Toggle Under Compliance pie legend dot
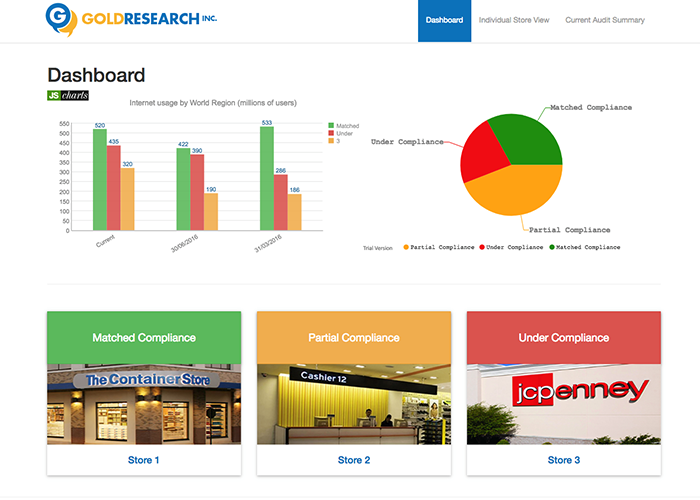Viewport: 700px width, 500px height. pos(483,247)
